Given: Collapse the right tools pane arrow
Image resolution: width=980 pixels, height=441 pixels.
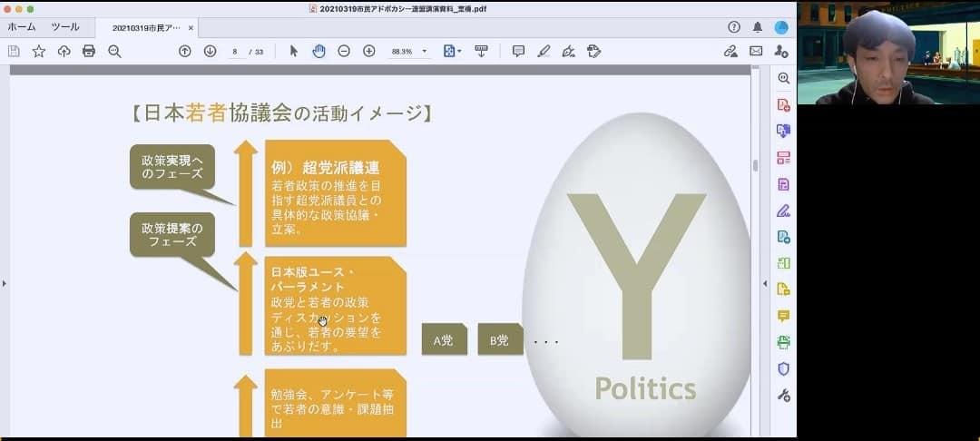Looking at the screenshot, I should (765, 284).
